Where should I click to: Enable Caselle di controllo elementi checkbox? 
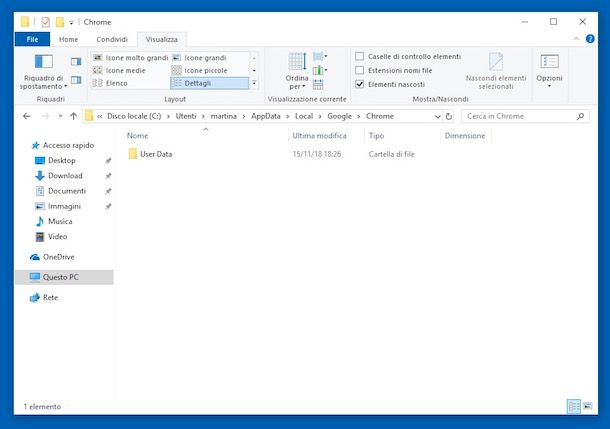[360, 56]
